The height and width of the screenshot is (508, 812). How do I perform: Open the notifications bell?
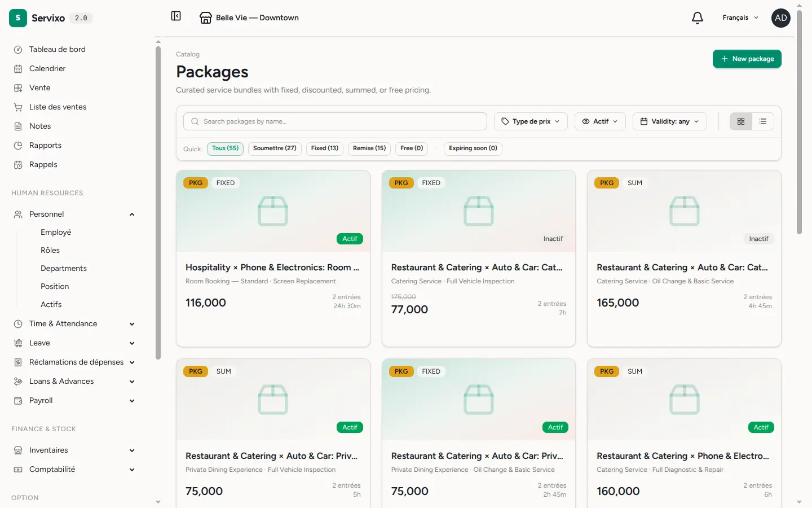click(698, 18)
